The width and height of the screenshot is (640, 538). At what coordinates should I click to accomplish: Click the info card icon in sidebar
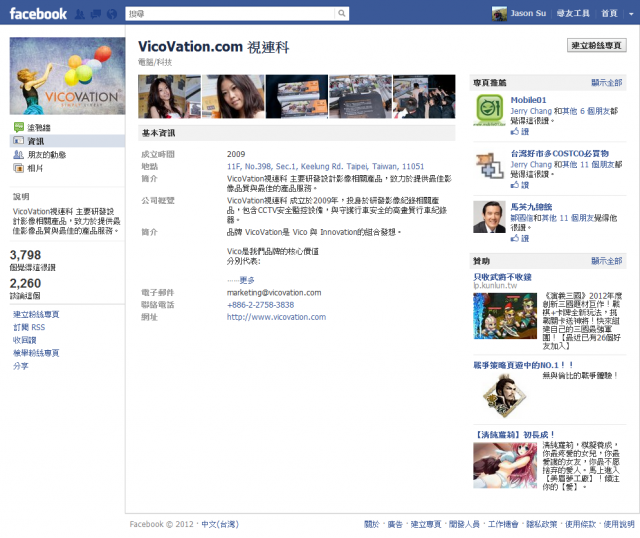point(19,141)
